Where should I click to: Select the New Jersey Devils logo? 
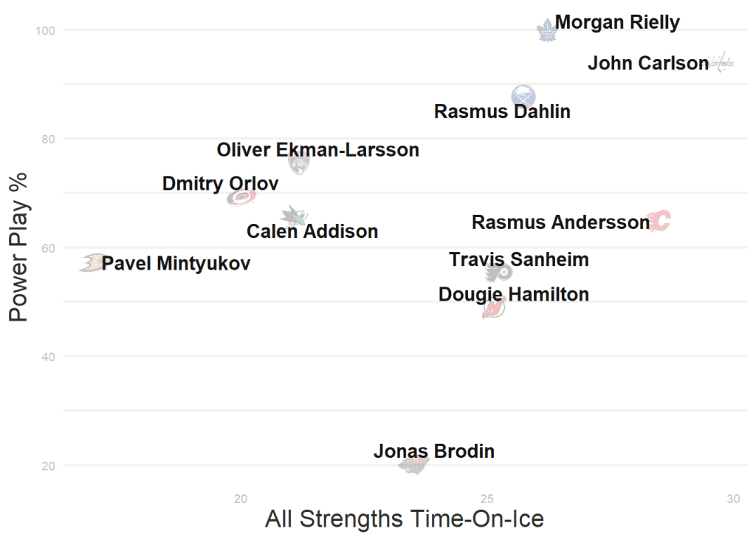click(493, 308)
